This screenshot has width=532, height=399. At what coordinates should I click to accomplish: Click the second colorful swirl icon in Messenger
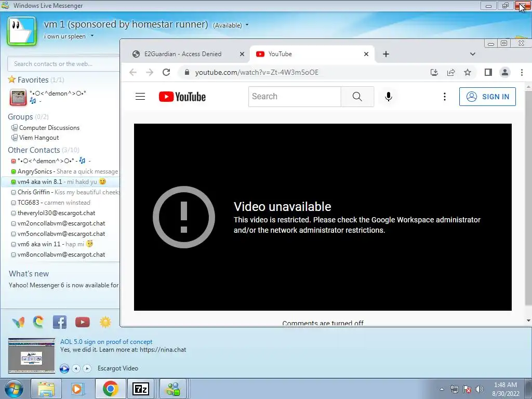point(38,322)
